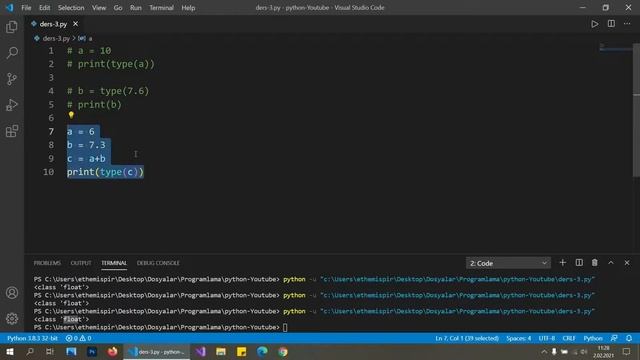Open the Help menu

188,8
